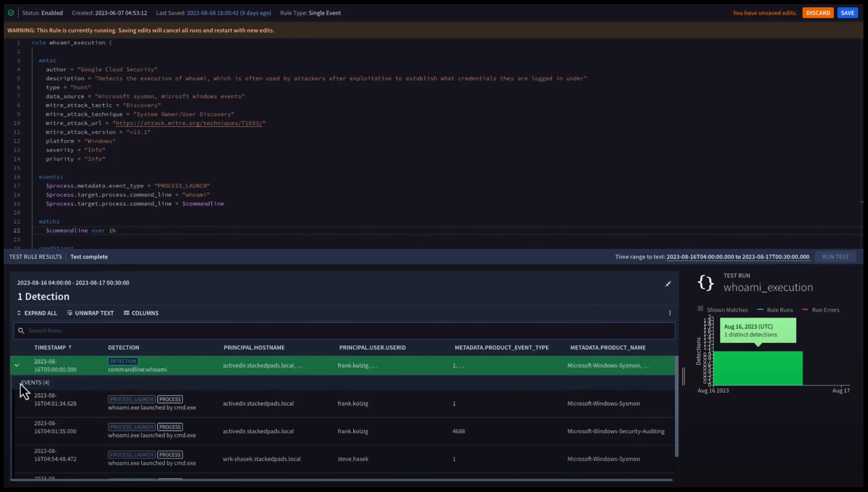Toggle the Shown Matches legend checkbox
The width and height of the screenshot is (868, 492).
tap(700, 309)
